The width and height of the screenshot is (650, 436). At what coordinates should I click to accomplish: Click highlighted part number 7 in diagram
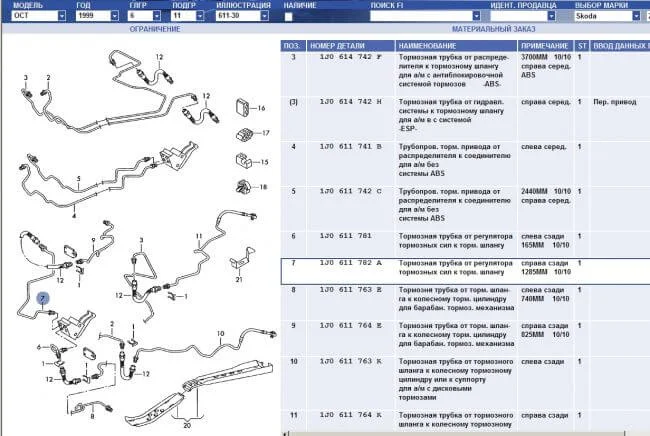pos(42,298)
